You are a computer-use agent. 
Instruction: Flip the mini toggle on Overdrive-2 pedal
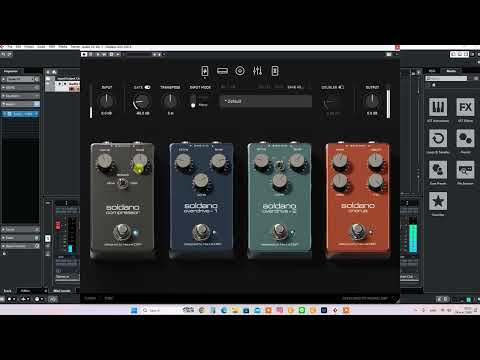pyautogui.click(x=279, y=165)
